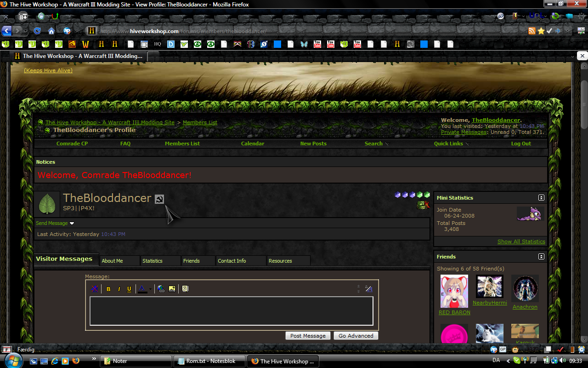Click the Wrap Quote tags icon
Screen dimensions: 588x368
[185, 289]
